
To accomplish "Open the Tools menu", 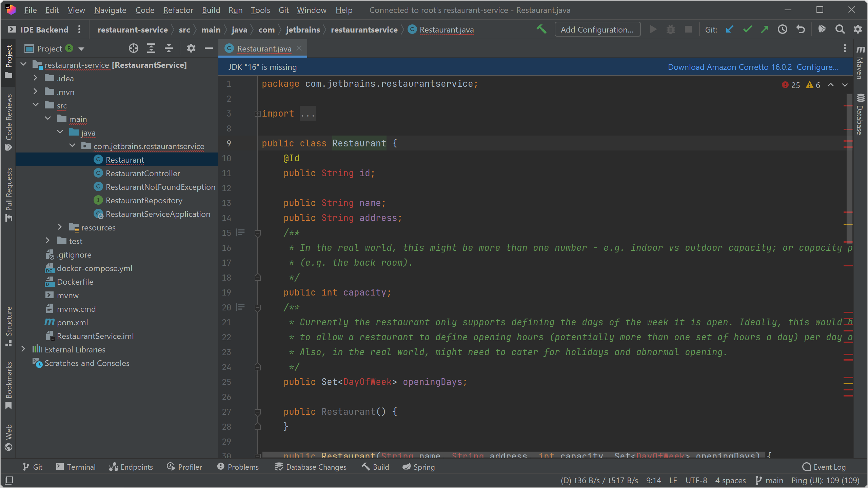I will tap(260, 10).
